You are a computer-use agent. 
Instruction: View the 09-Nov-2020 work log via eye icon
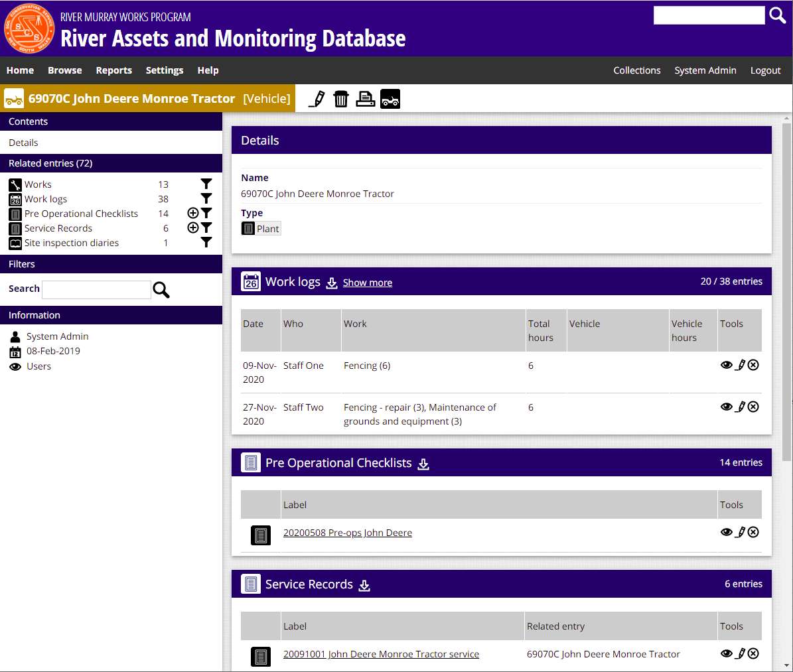point(726,365)
